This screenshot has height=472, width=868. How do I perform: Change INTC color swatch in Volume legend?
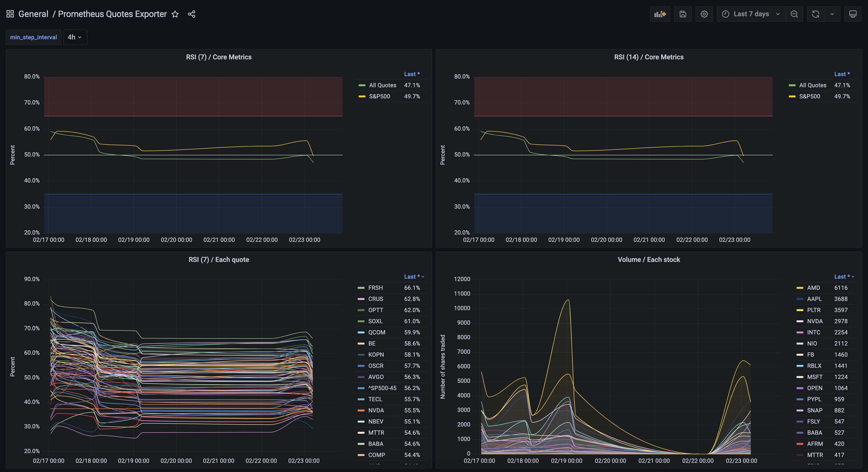[x=800, y=332]
